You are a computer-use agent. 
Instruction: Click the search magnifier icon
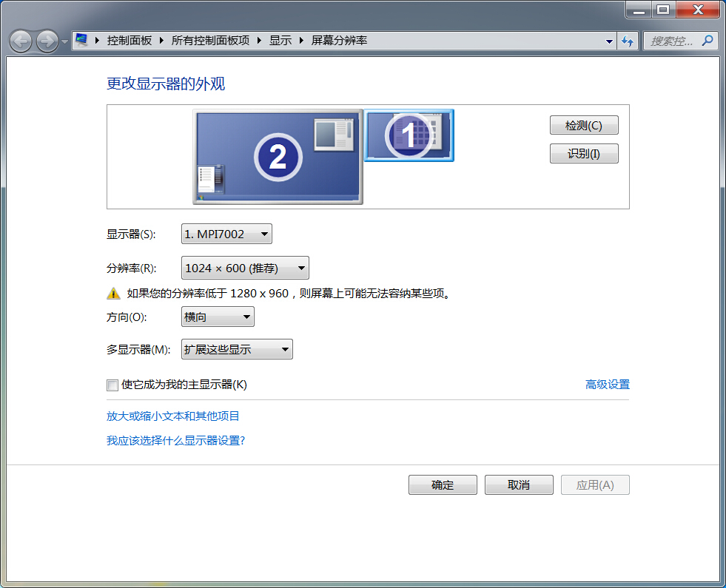click(x=707, y=41)
